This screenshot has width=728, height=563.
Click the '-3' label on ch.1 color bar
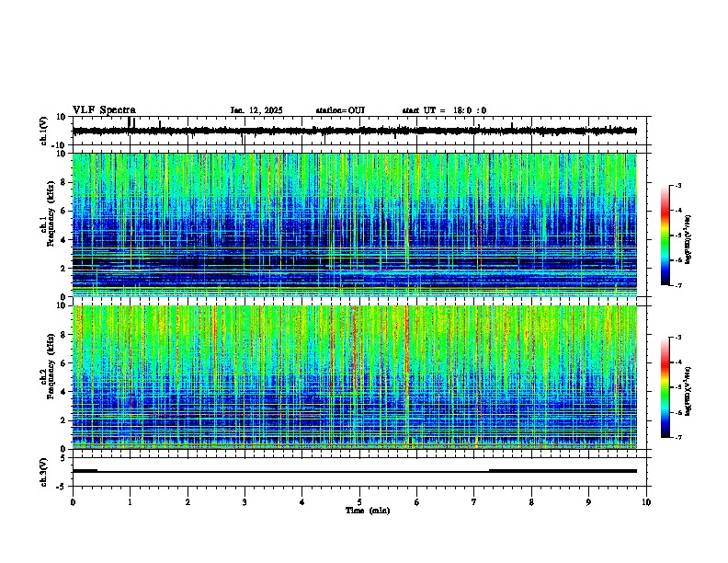tap(678, 185)
